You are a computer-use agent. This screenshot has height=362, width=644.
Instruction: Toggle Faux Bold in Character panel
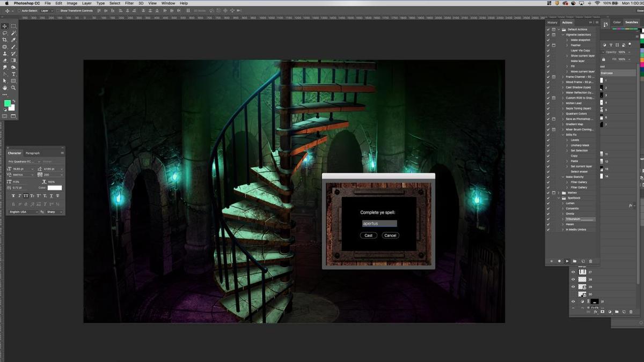[x=13, y=195]
